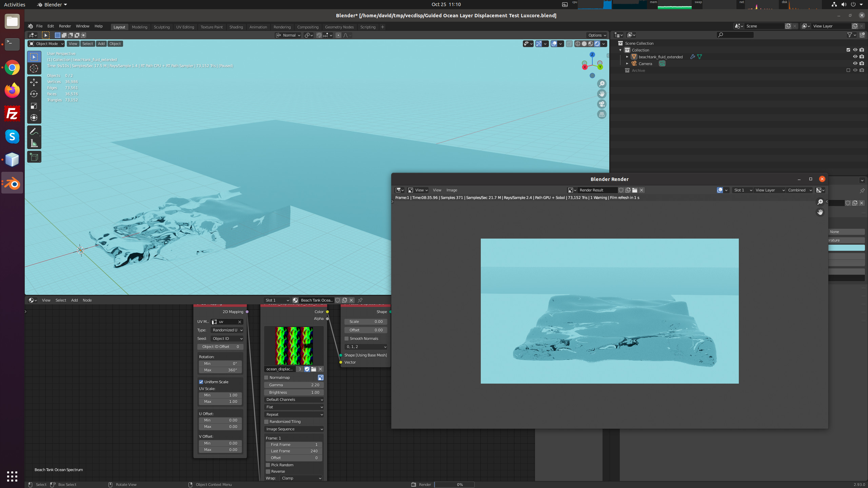Click the viewport Add menu button
Screen dimensions: 868x488
(x=101, y=44)
